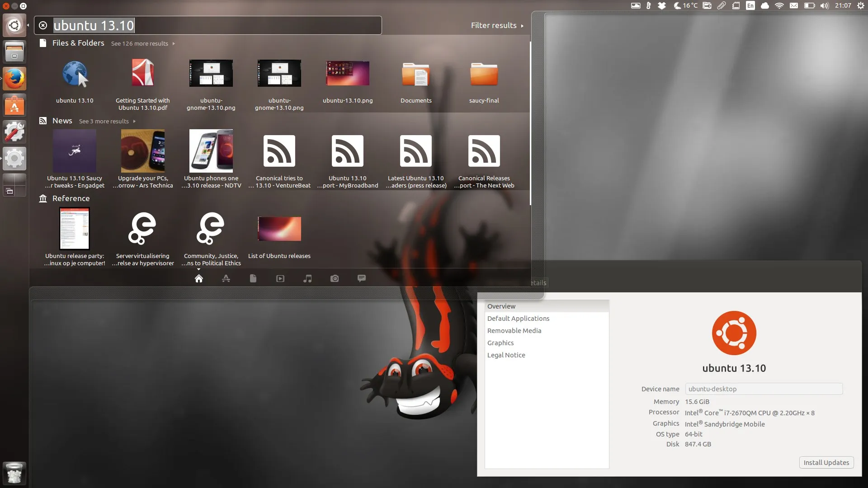This screenshot has height=488, width=868.
Task: Switch to the Music lens
Action: tap(307, 278)
